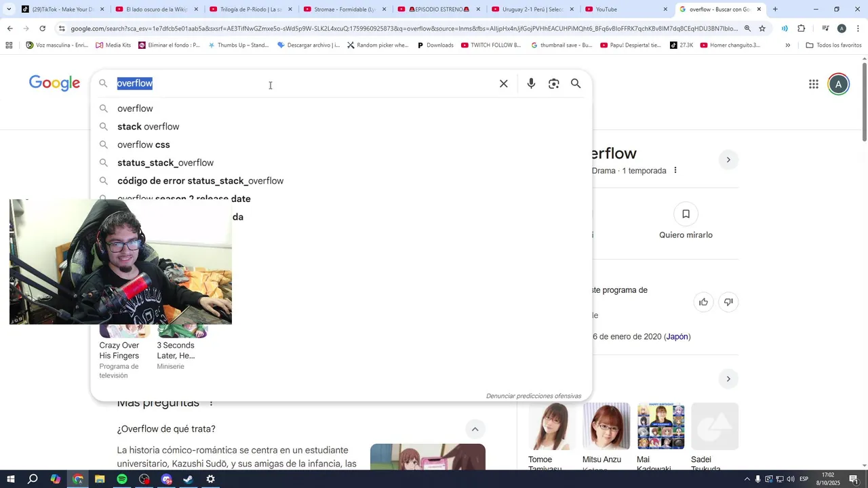The height and width of the screenshot is (488, 868).
Task: Open Steam from the taskbar
Action: click(189, 479)
